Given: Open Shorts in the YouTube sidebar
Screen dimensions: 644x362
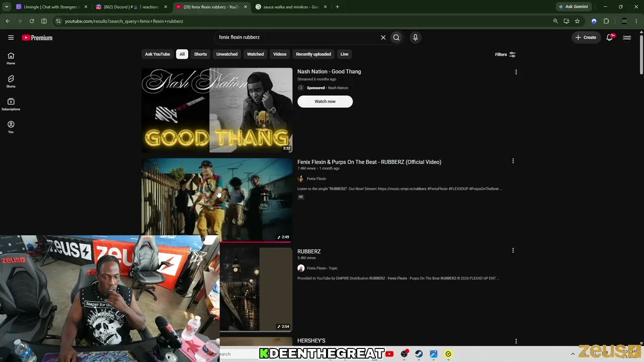Looking at the screenshot, I should click(11, 81).
